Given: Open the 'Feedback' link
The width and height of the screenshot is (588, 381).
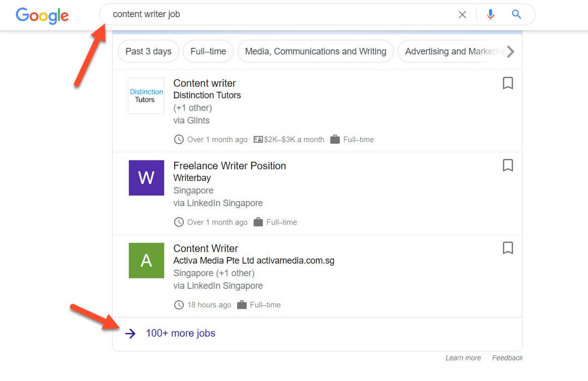Looking at the screenshot, I should [x=507, y=358].
